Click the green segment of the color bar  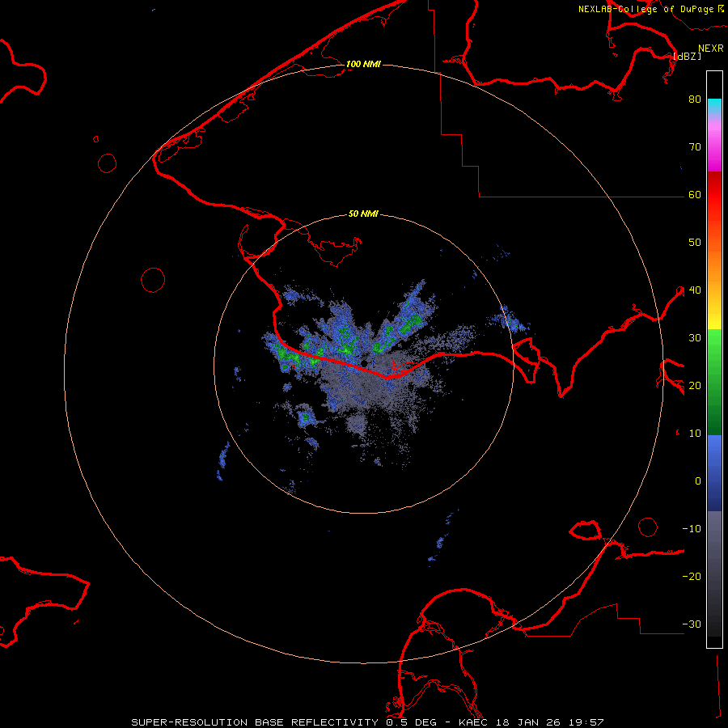[x=714, y=382]
